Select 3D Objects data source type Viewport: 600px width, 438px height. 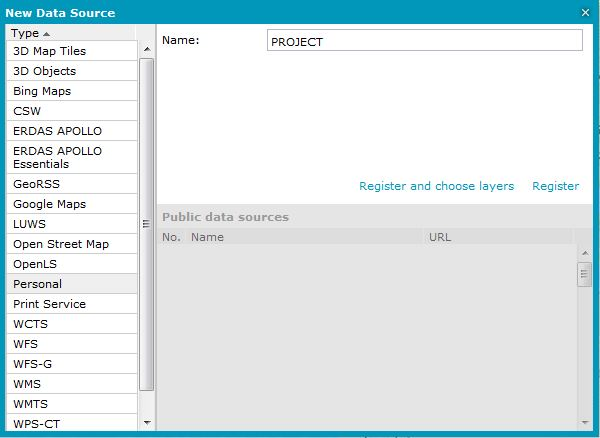[x=72, y=71]
